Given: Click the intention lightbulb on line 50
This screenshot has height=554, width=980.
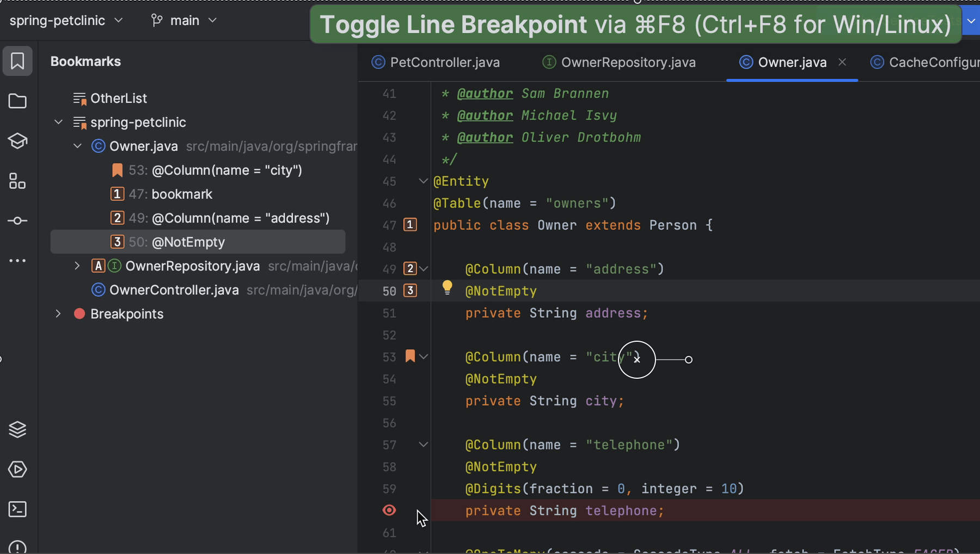Looking at the screenshot, I should pos(448,287).
